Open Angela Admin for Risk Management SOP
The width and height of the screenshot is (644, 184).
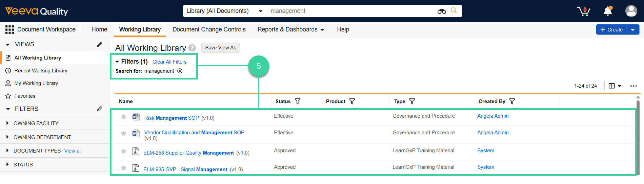coord(493,116)
